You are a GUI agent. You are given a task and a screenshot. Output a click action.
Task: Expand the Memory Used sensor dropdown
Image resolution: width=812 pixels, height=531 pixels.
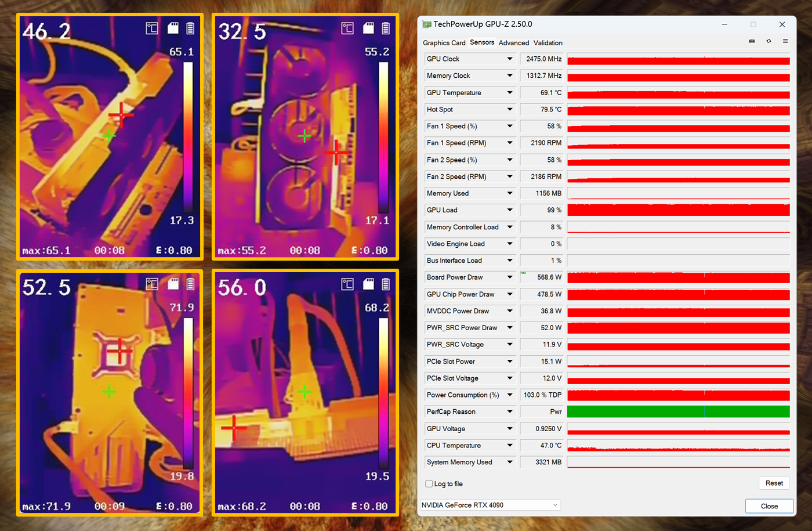click(510, 194)
